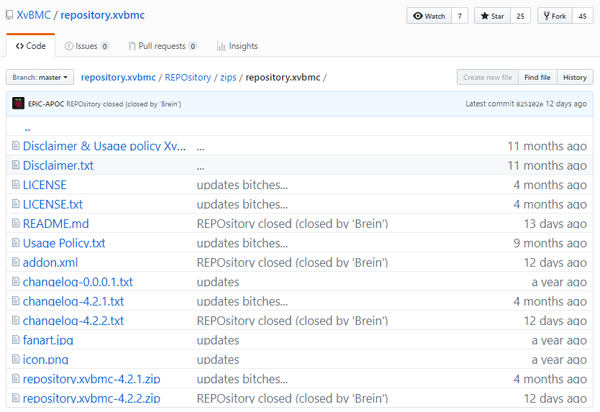Click file icon next to Disclaimer.txt

pyautogui.click(x=16, y=165)
